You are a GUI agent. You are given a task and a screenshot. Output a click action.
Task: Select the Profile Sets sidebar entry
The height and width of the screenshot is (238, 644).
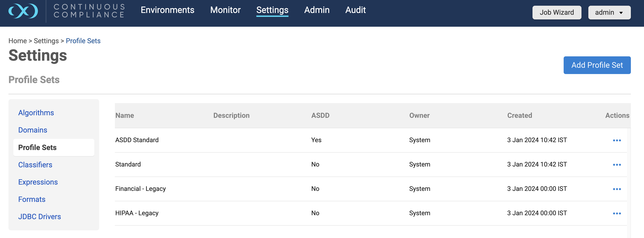click(37, 147)
